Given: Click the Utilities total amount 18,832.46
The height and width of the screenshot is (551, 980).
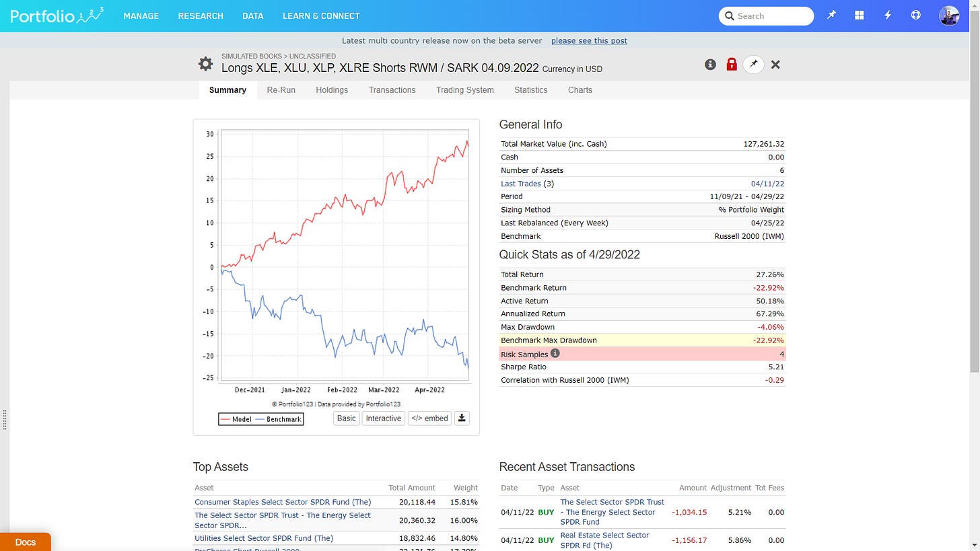Looking at the screenshot, I should (417, 538).
